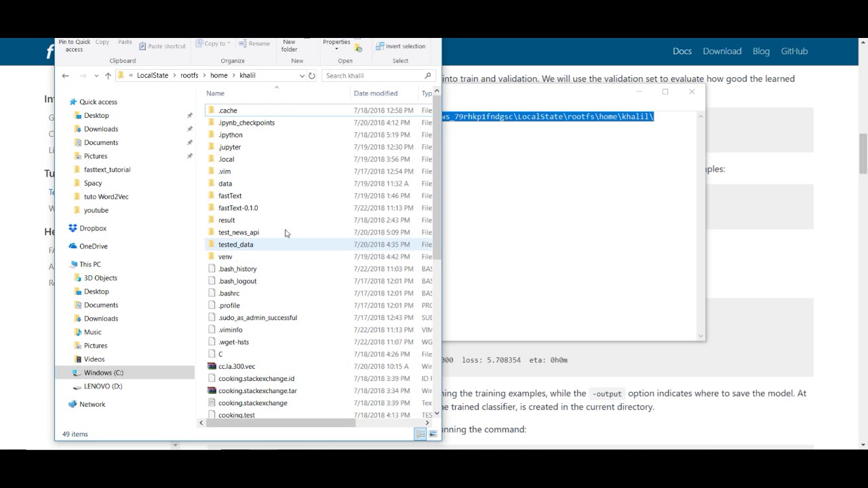Select the cooking.stackexchange.id file
This screenshot has width=868, height=488.
256,379
